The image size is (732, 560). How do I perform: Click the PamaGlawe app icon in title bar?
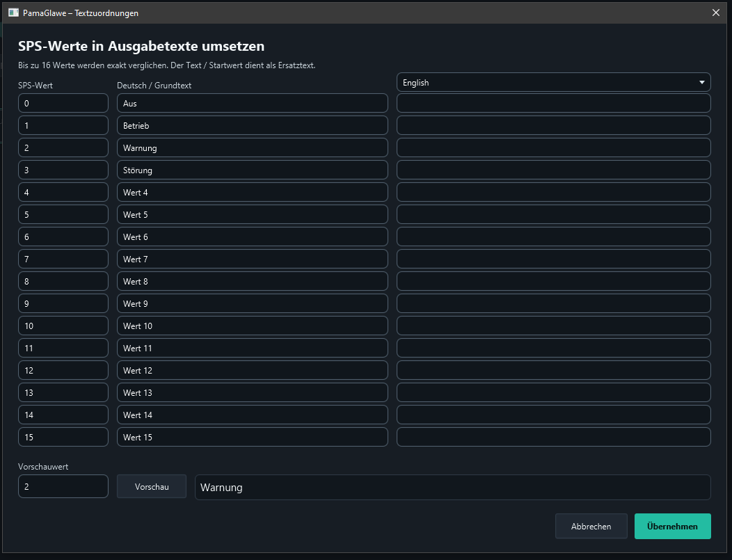(13, 13)
